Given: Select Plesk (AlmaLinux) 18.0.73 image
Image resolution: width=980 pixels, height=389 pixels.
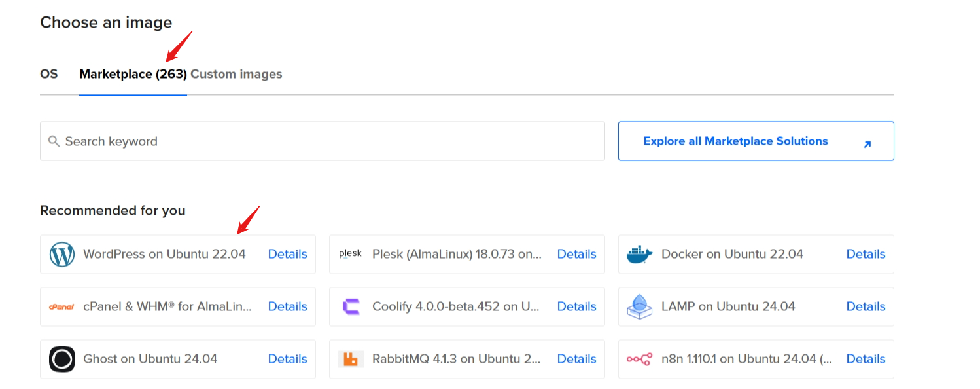Looking at the screenshot, I should pyautogui.click(x=467, y=254).
